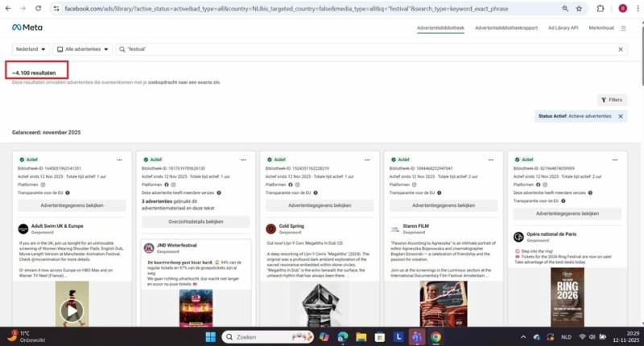Image resolution: width=644 pixels, height=346 pixels.
Task: View ad details for Opéra national de Paris
Action: coord(567,213)
